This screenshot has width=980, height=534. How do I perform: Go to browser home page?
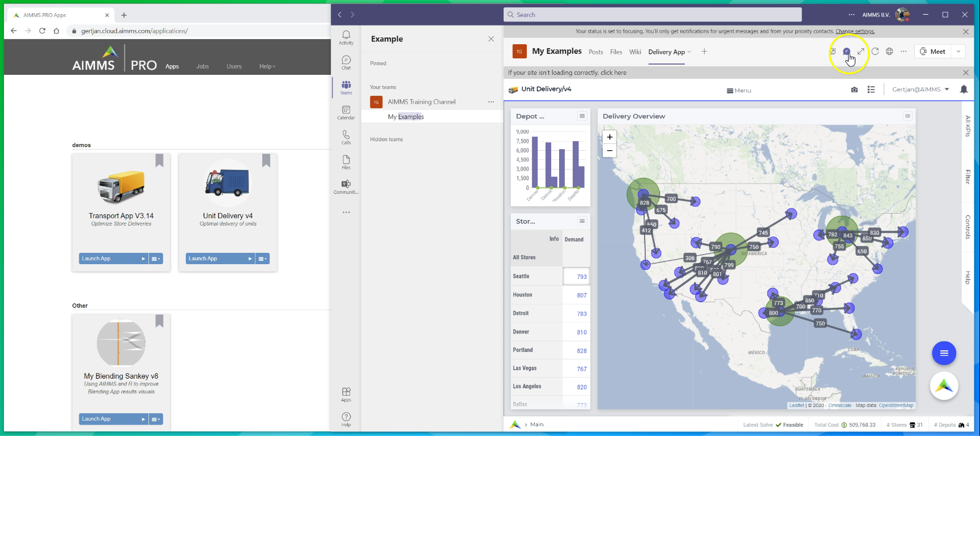pos(56,31)
